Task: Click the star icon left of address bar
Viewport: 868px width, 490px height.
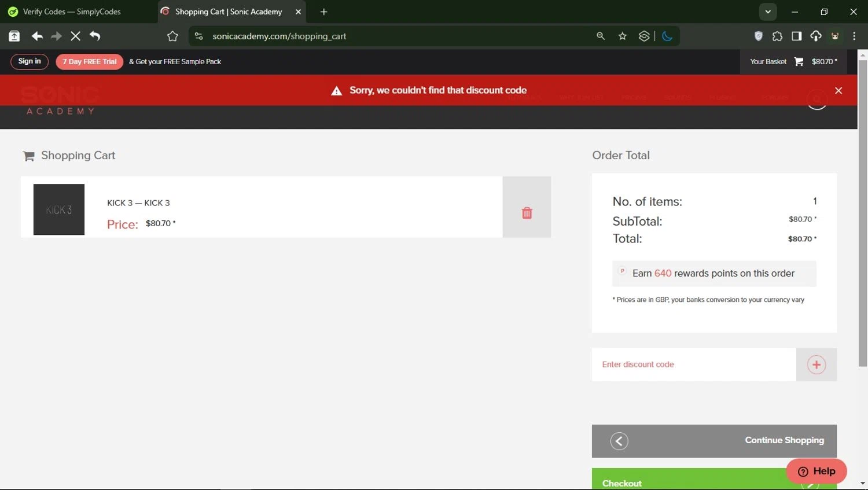Action: tap(172, 36)
